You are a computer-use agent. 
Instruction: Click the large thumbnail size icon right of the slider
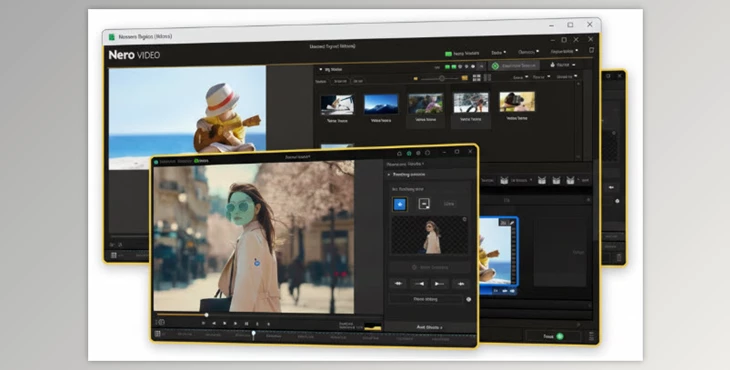(464, 78)
